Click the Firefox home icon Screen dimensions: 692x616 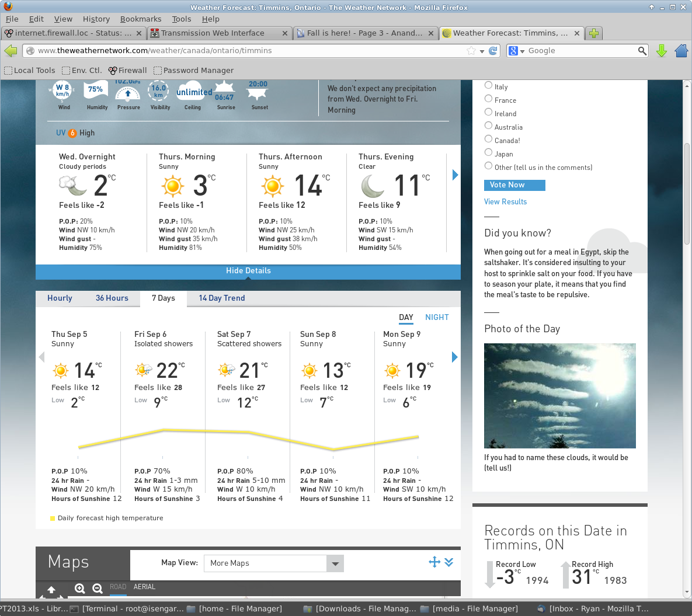(681, 51)
